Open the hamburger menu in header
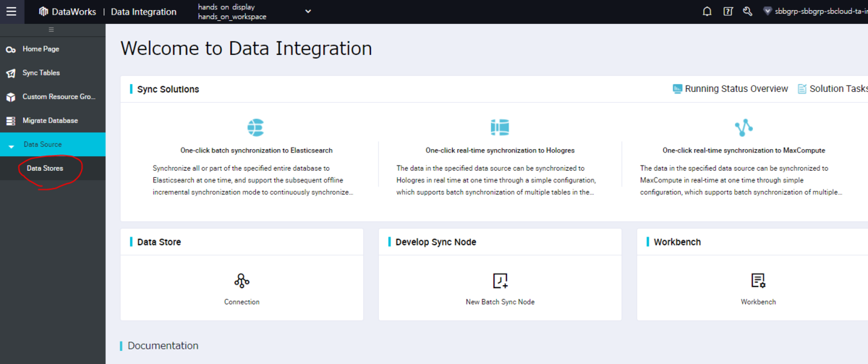 (x=11, y=12)
